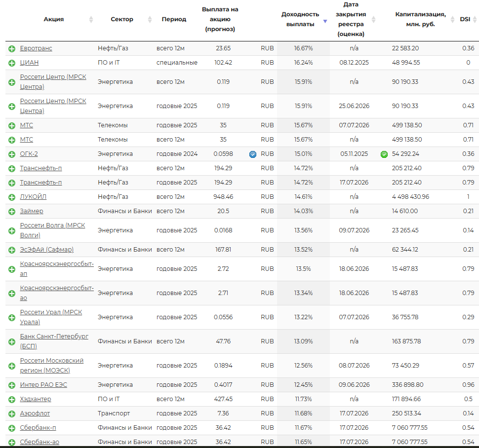Click the 16.24% yield value for ЦИАН
The height and width of the screenshot is (448, 479).
click(x=303, y=63)
